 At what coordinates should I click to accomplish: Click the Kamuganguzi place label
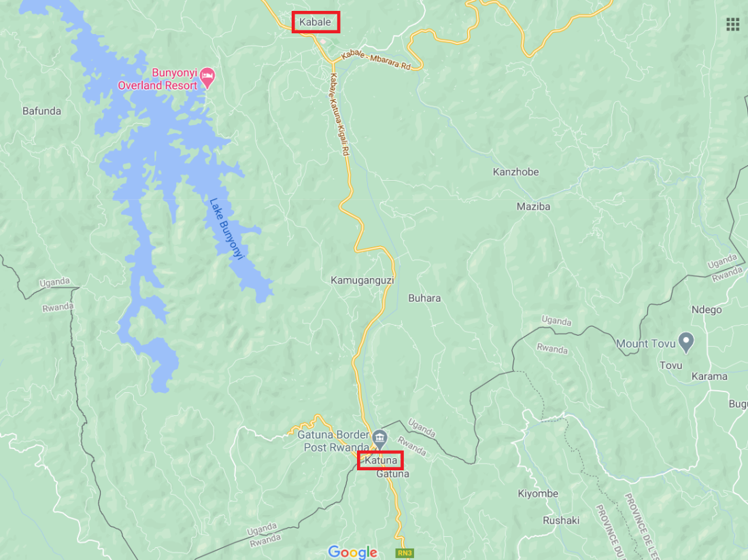point(362,280)
